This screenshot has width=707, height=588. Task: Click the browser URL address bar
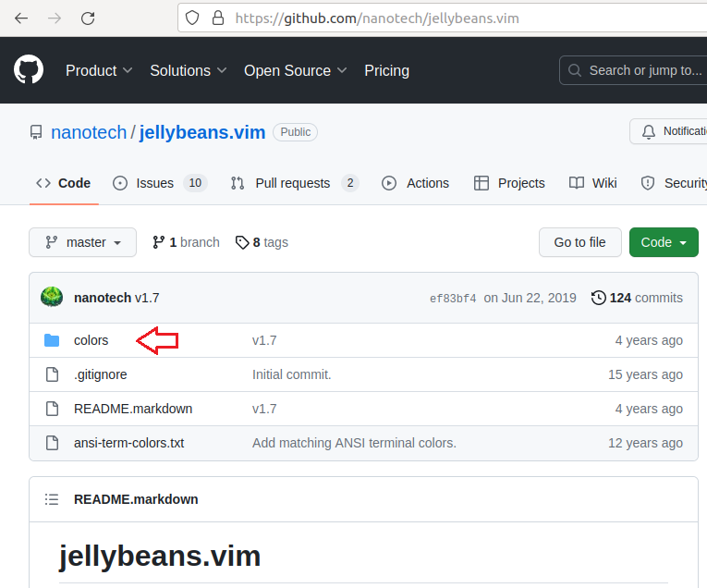tap(442, 18)
